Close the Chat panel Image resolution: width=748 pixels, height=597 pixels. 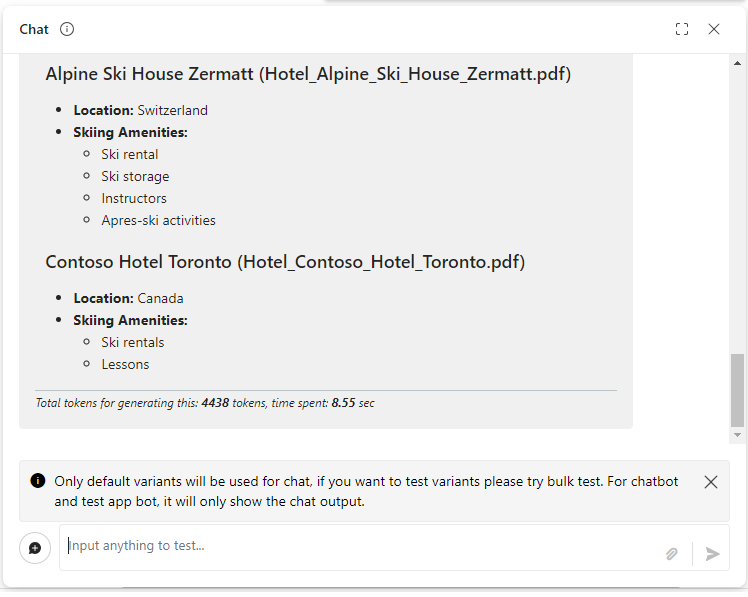pos(714,29)
